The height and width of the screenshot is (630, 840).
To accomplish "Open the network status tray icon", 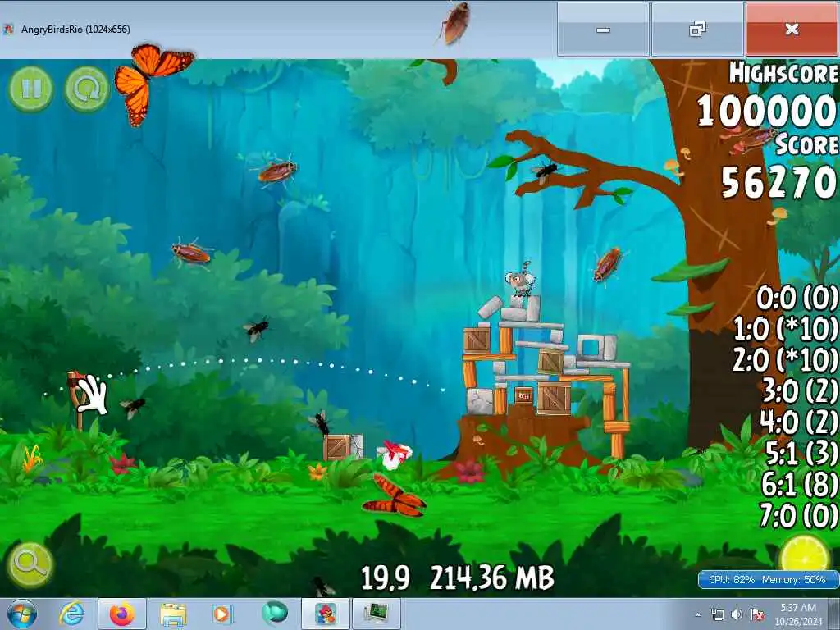I will (x=717, y=614).
